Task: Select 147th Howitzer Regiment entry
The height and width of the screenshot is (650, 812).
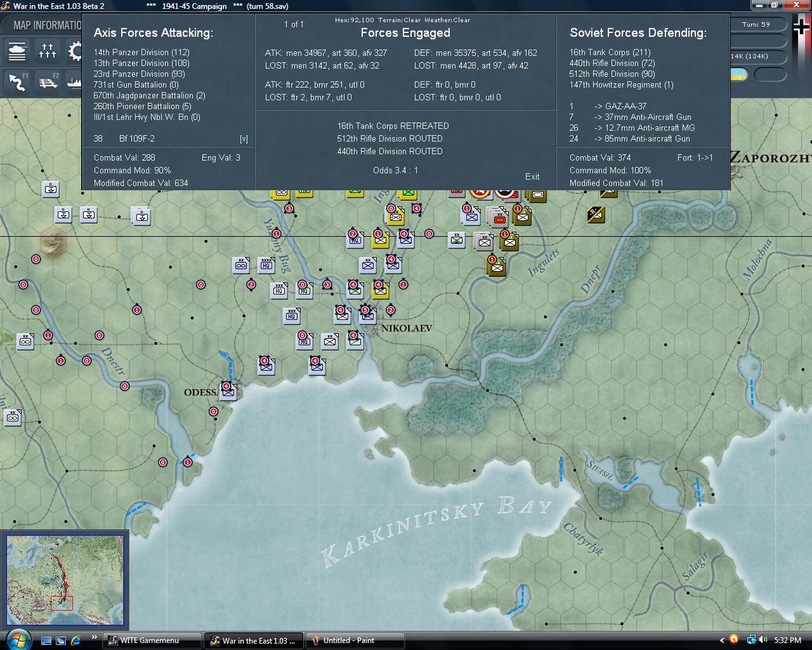Action: 621,84
